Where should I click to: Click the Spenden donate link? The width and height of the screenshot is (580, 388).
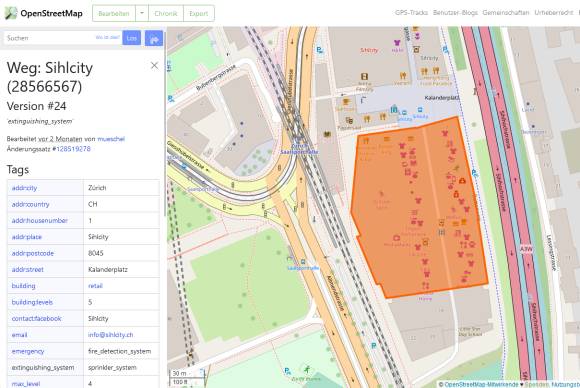pos(536,385)
